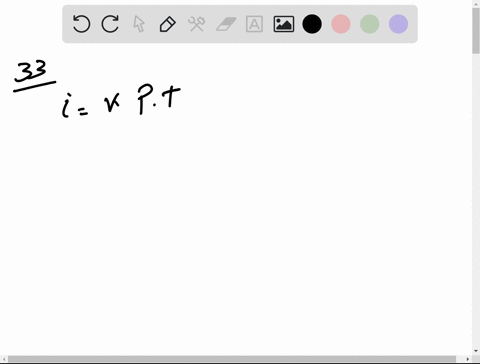Click the scroll down arrow

476,351
